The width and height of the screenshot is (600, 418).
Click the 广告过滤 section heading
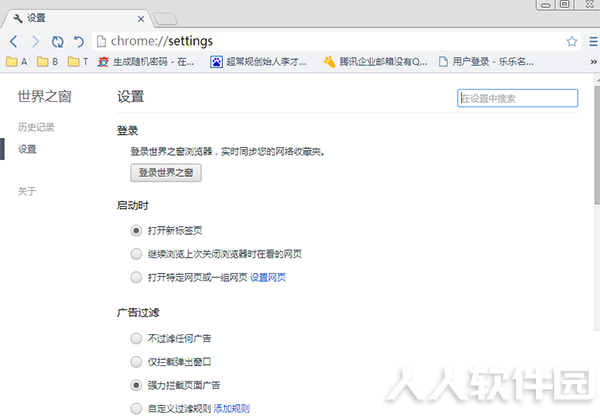[x=138, y=312]
